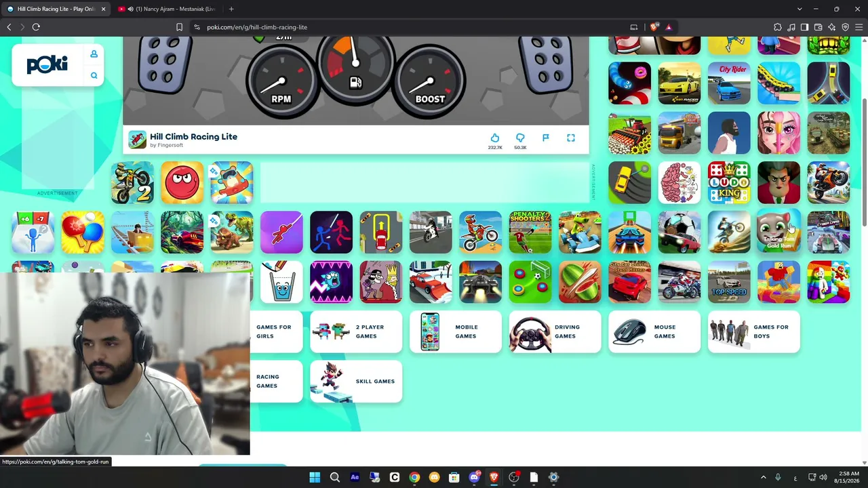Open the brain puzzle game thumbnail
868x488 pixels.
pyautogui.click(x=679, y=182)
